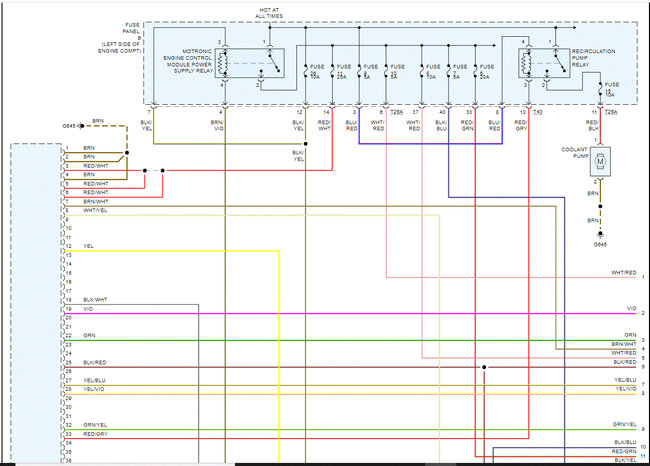Click the 'HOT AT ALL TIMES' label

pos(269,13)
